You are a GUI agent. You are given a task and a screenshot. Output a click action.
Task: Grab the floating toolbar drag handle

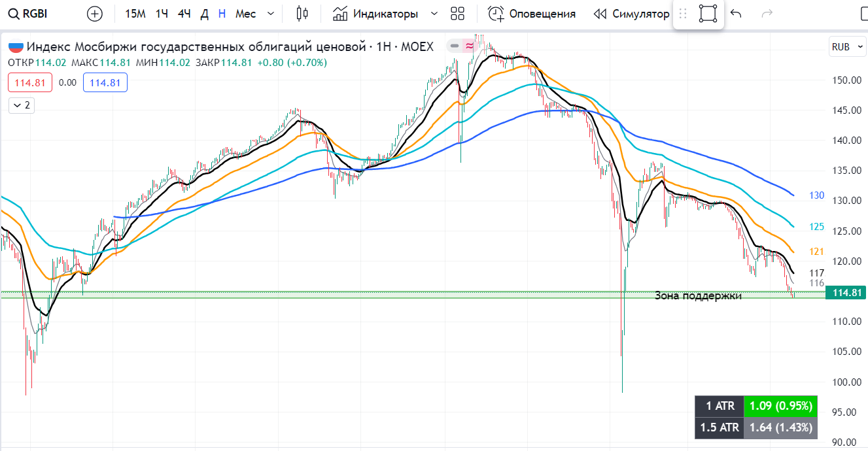point(683,14)
